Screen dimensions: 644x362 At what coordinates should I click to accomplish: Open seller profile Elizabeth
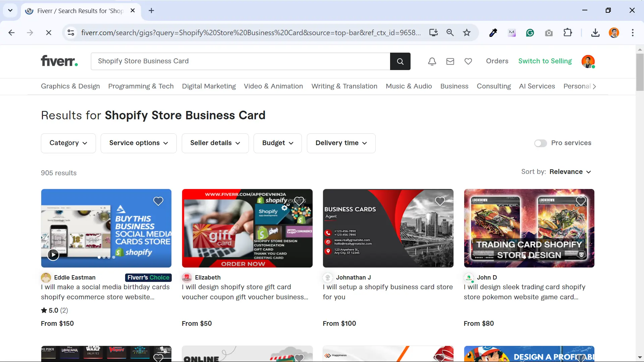(x=208, y=278)
